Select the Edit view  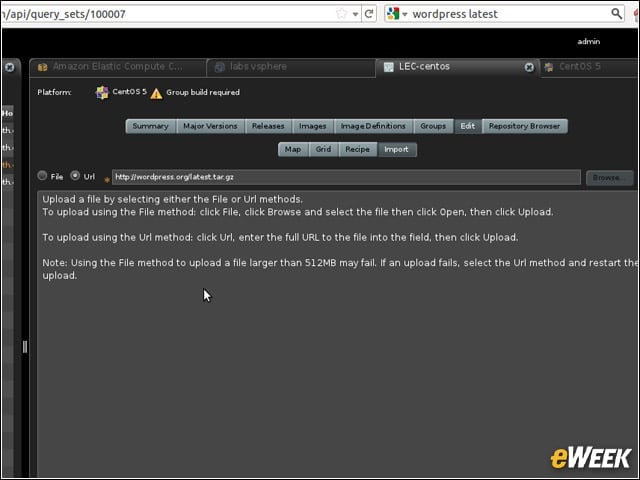(468, 126)
